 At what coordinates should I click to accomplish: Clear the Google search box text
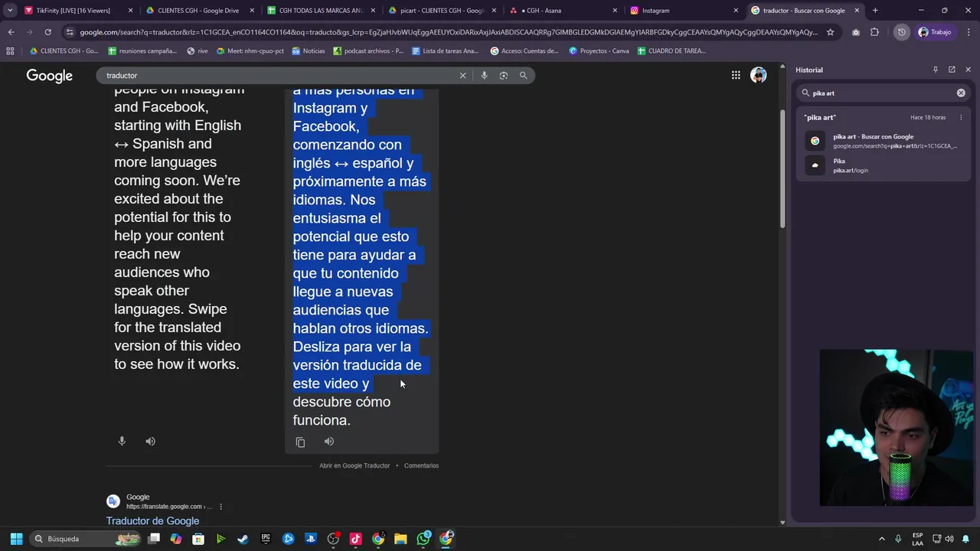coord(462,76)
